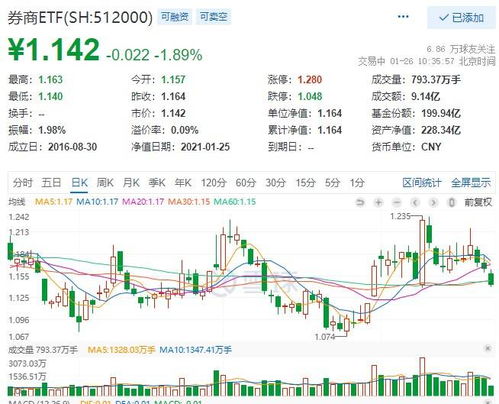Viewport: 499px width, 404px height.
Task: Select the 1分 interval tab
Action: point(357,183)
